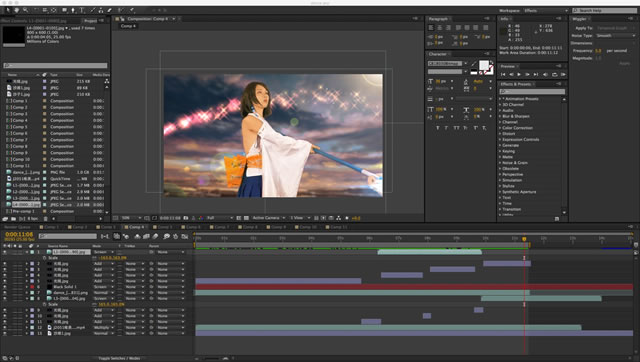Switch to Render Queue tab
Image resolution: width=640 pixels, height=362 pixels.
pos(17,227)
